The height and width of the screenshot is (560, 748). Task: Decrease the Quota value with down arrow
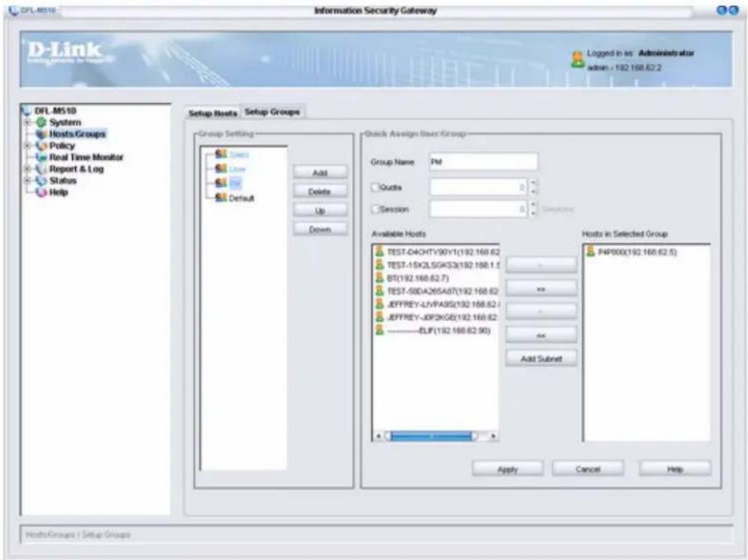point(533,191)
